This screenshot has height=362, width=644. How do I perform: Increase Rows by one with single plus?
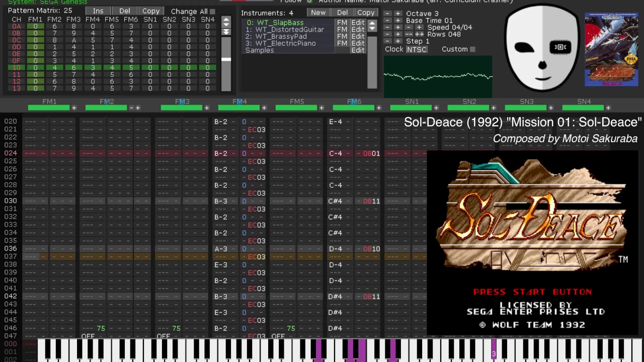coord(398,34)
